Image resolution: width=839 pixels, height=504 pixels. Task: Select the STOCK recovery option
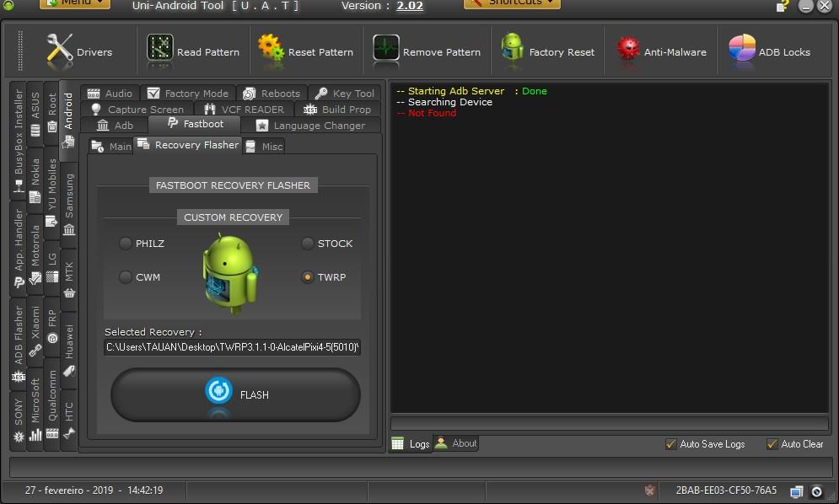coord(327,244)
